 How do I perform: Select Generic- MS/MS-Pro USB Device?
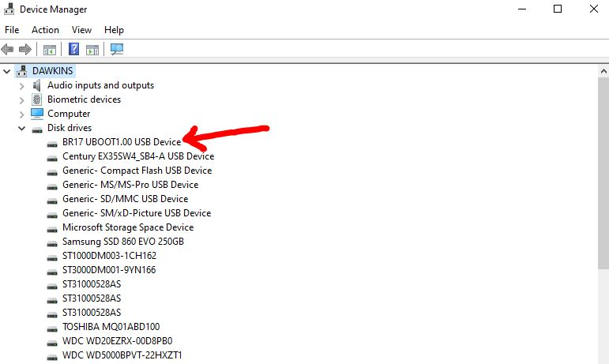pyautogui.click(x=130, y=185)
